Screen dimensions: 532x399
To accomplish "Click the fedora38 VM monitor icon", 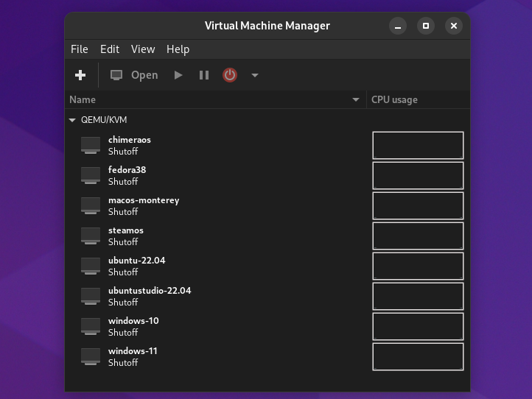I will (x=91, y=176).
